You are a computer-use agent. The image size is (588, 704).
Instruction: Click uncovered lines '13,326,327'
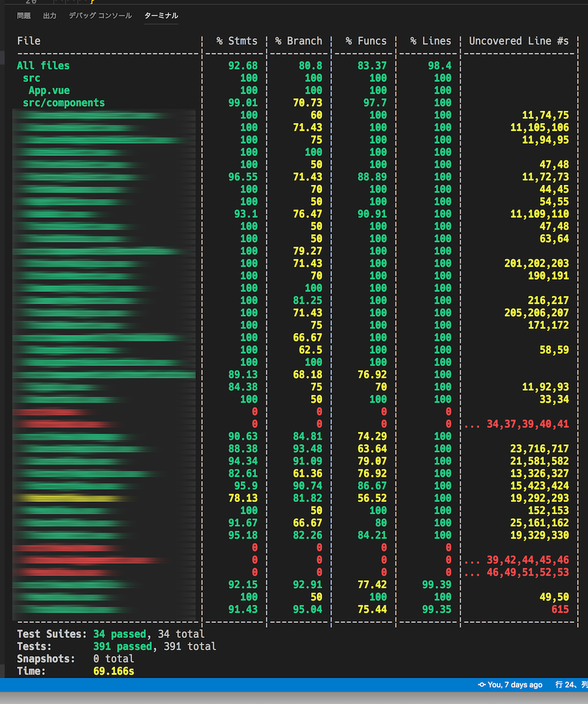click(x=540, y=473)
